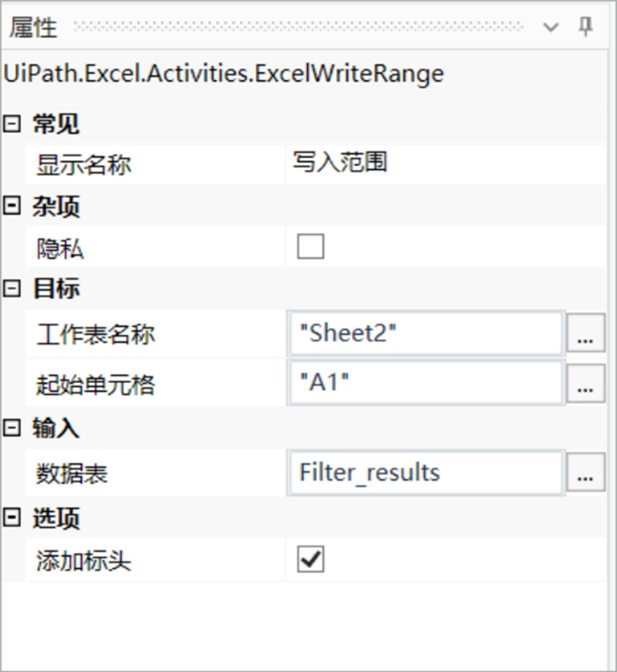Click the "A1" starting cell field
617x672 pixels.
pyautogui.click(x=425, y=384)
